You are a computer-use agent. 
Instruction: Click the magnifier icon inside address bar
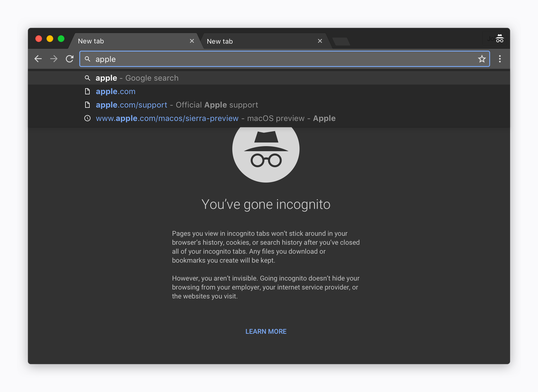coord(87,59)
